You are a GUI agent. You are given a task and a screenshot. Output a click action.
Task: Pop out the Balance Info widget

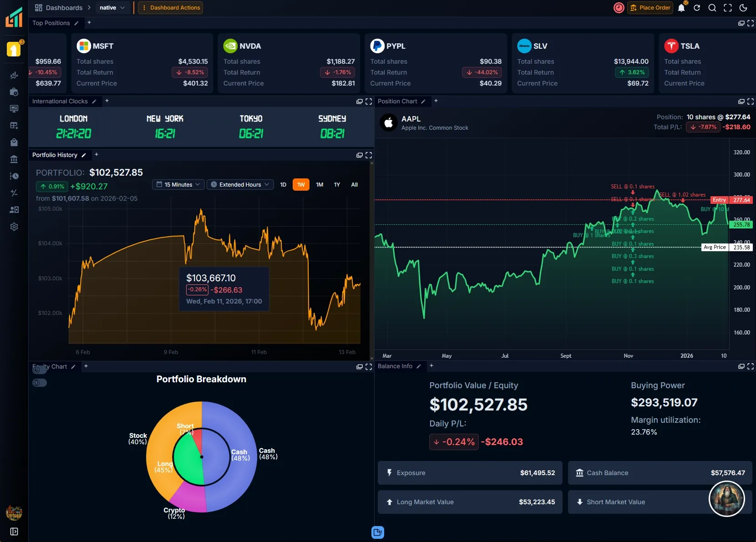tap(741, 366)
